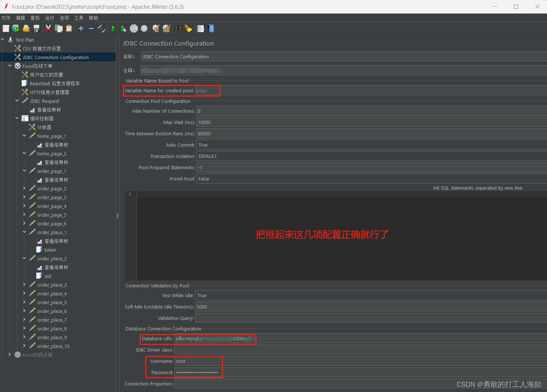
Task: Click the New test plan icon
Action: (x=6, y=28)
